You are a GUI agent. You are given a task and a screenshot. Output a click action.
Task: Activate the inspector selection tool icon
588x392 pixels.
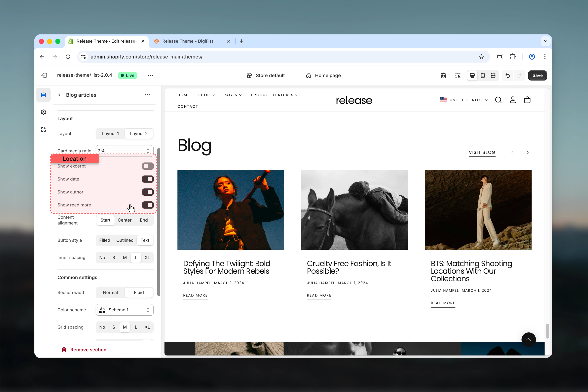point(458,75)
